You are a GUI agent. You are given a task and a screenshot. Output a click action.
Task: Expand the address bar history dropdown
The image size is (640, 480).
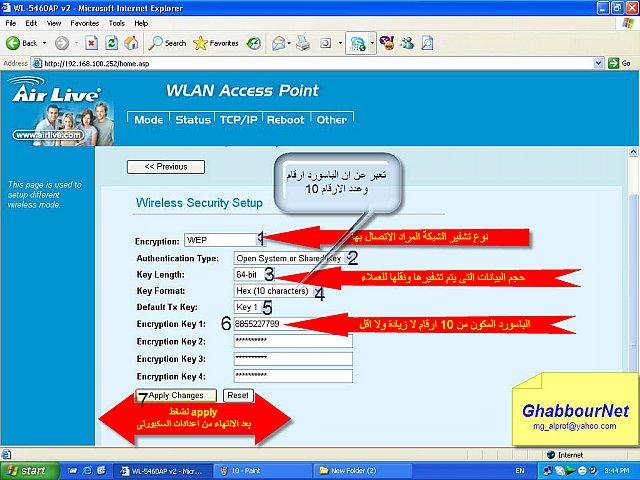(598, 63)
